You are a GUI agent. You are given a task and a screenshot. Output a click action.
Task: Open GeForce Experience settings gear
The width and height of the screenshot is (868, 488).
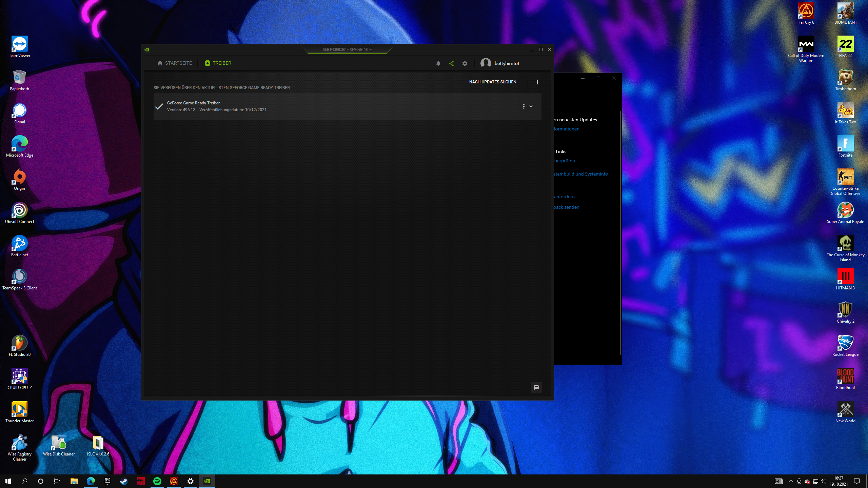465,63
